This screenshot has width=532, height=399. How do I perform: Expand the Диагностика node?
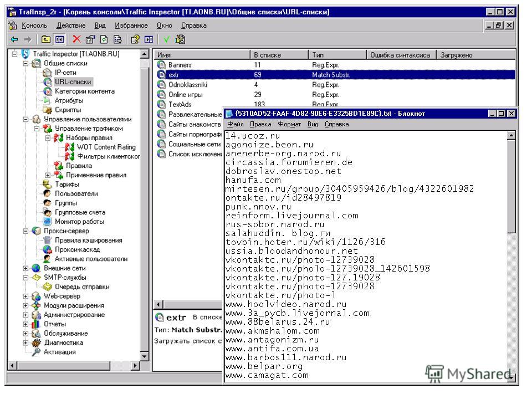pos(25,343)
